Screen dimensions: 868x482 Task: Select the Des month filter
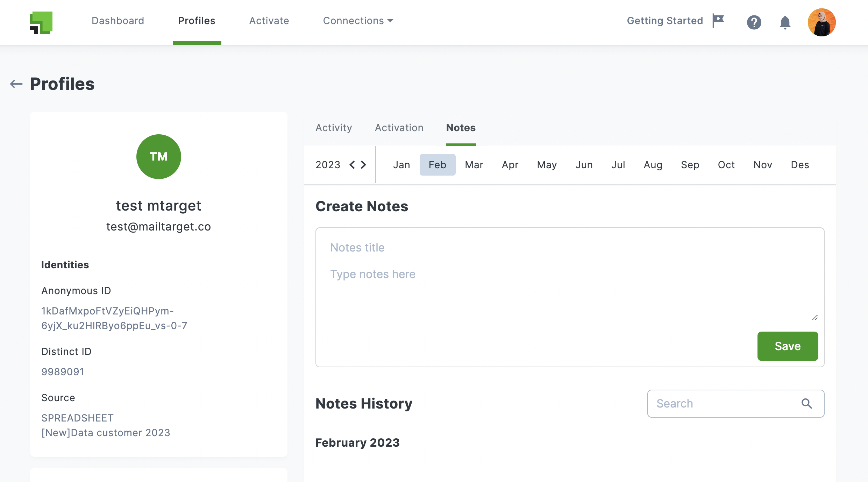coord(800,164)
